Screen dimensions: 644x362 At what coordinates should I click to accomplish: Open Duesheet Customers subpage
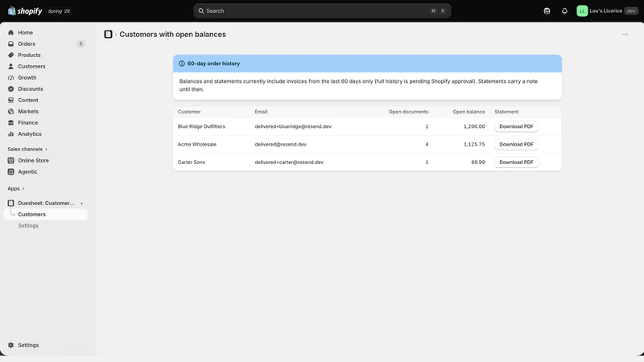[45, 214]
